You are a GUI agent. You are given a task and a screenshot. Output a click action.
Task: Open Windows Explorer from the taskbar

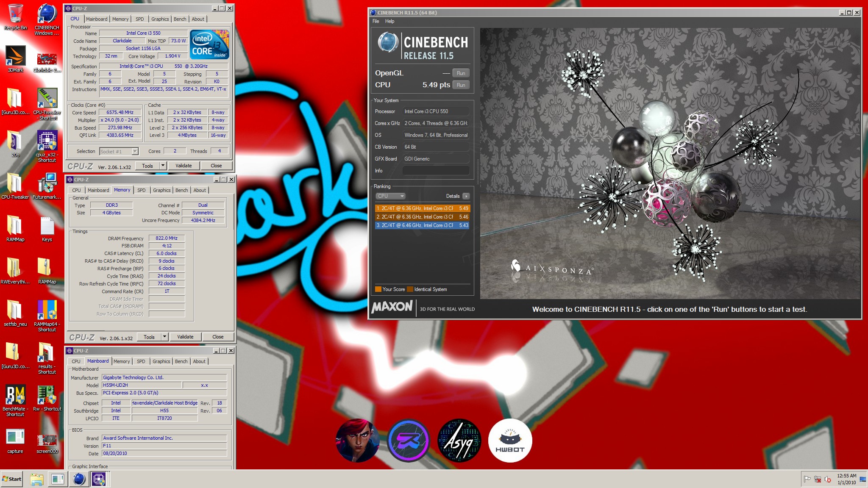[37, 479]
